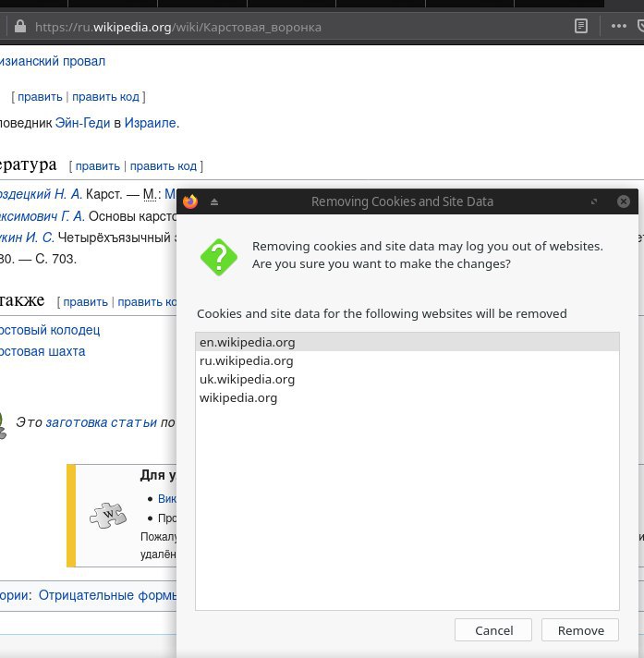This screenshot has width=644, height=658.
Task: Click the green question mark icon
Action: [x=219, y=257]
